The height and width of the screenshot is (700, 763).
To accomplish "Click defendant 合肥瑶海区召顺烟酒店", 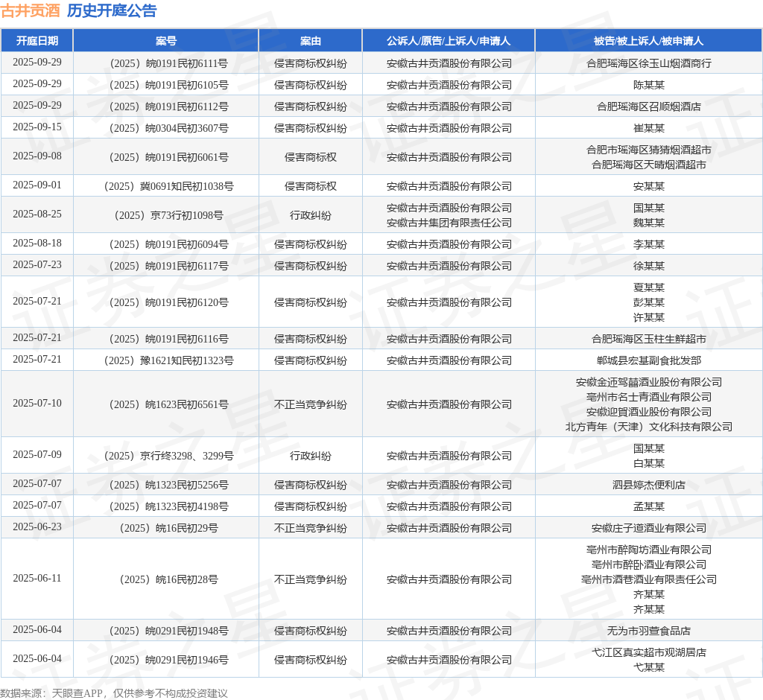I will pos(649,106).
